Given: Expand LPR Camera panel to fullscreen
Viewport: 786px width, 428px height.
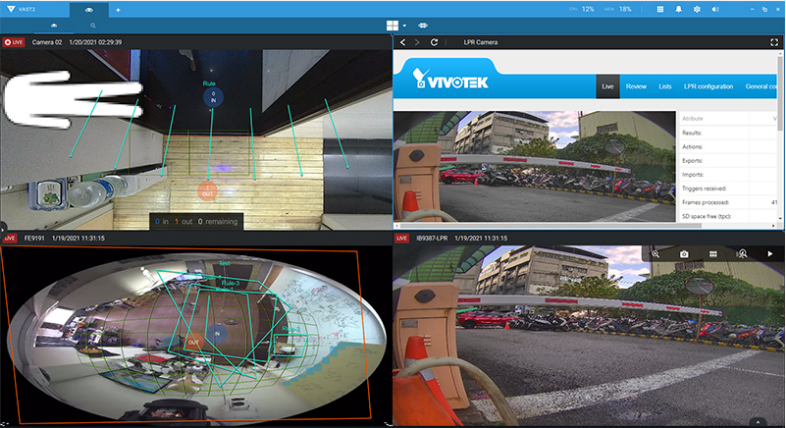Looking at the screenshot, I should pyautogui.click(x=774, y=43).
